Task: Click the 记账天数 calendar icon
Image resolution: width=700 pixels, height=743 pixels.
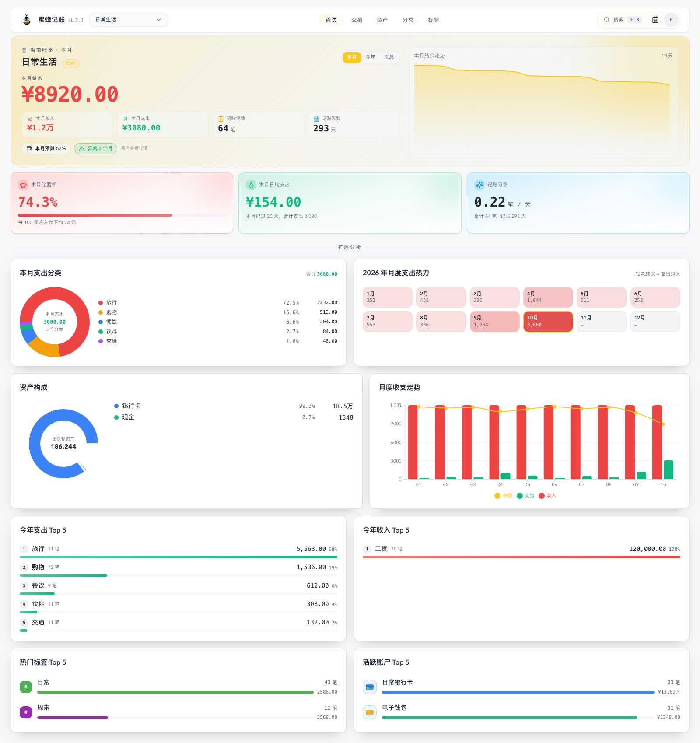Action: 316,119
